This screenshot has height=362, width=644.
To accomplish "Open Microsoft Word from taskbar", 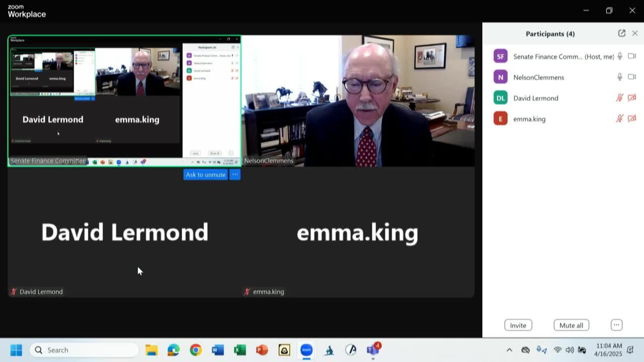I will coord(218,350).
